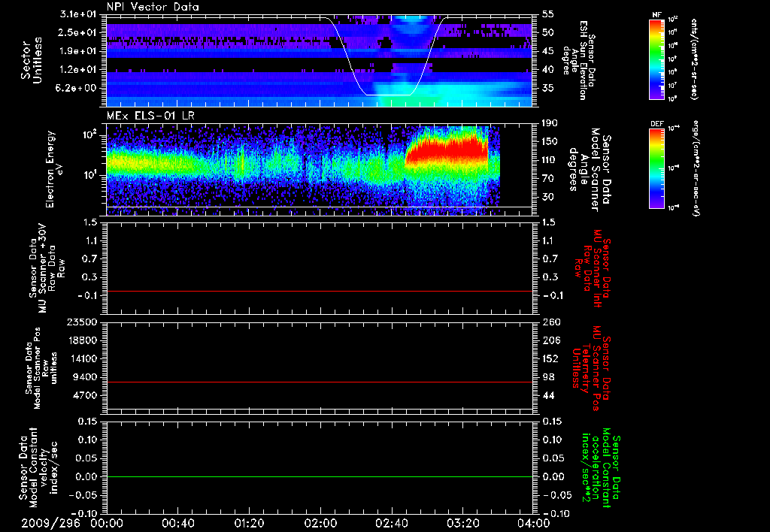
Task: Click the "Model Scanner Angle degrees" label
Action: 590,170
